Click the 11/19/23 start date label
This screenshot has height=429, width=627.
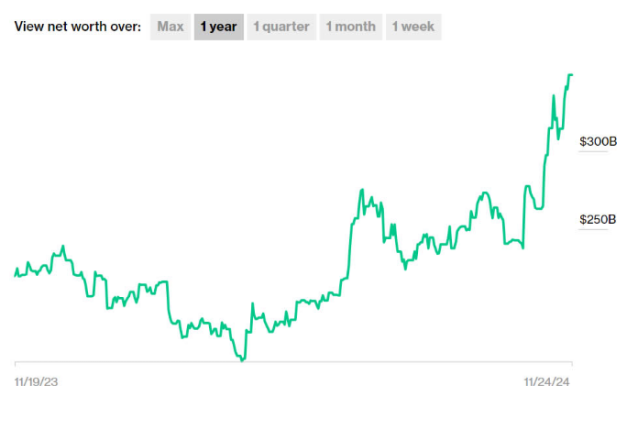35,381
